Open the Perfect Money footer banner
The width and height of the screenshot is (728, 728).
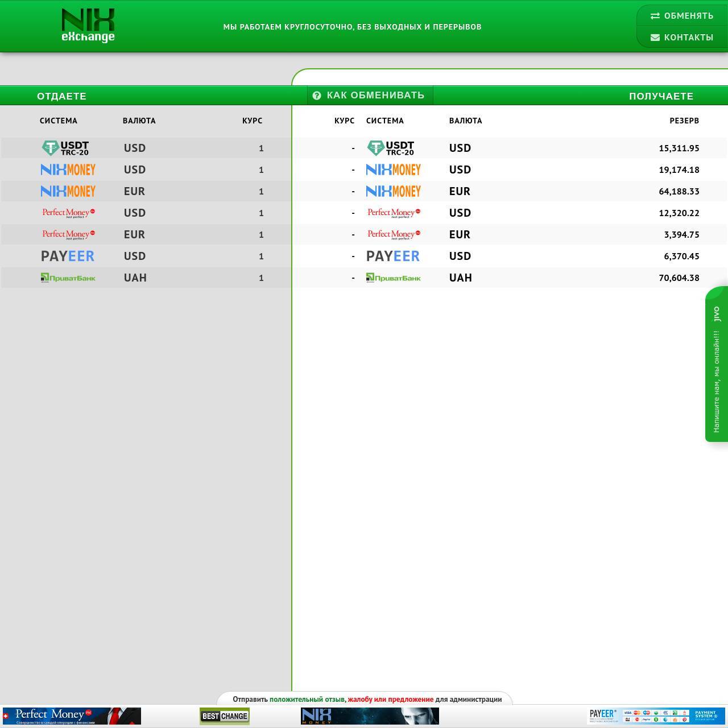[72, 716]
